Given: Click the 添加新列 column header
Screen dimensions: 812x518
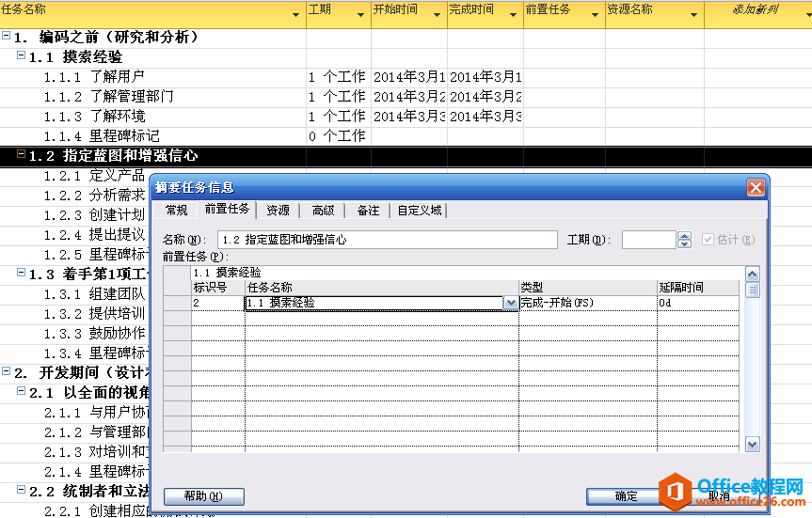Looking at the screenshot, I should point(755,9).
